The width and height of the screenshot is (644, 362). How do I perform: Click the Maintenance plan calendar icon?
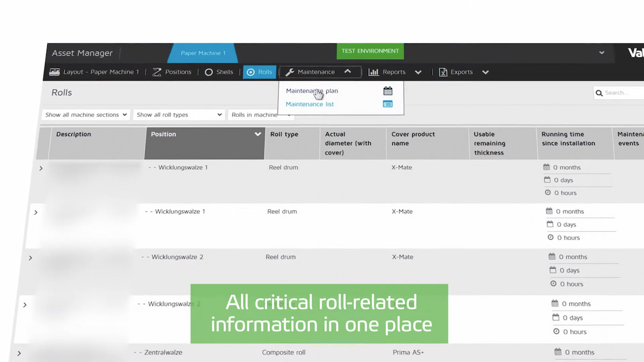(387, 91)
